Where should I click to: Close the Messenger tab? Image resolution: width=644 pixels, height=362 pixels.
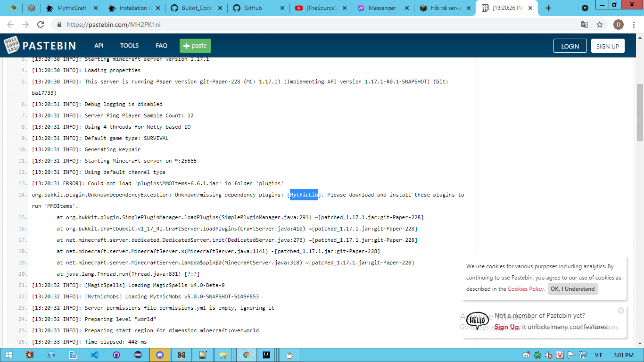(x=406, y=8)
